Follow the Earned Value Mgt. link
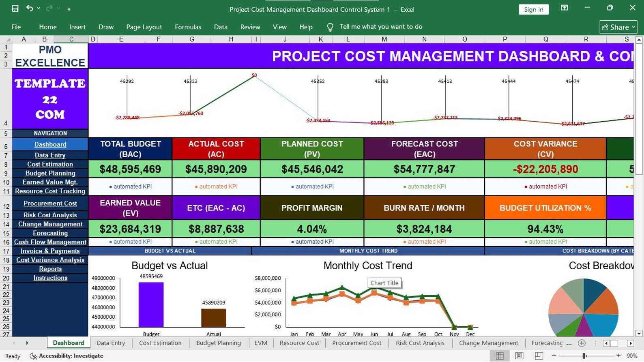This screenshot has height=362, width=644. click(x=50, y=182)
